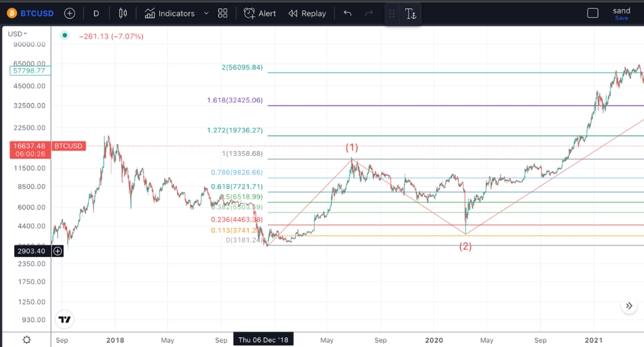
Task: Click the 90000.00 price axis value
Action: point(30,44)
